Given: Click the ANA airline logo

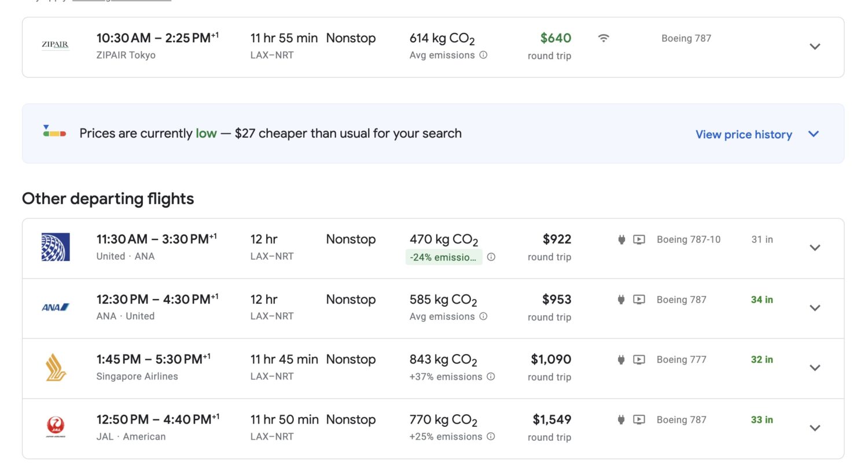Looking at the screenshot, I should pyautogui.click(x=55, y=307).
